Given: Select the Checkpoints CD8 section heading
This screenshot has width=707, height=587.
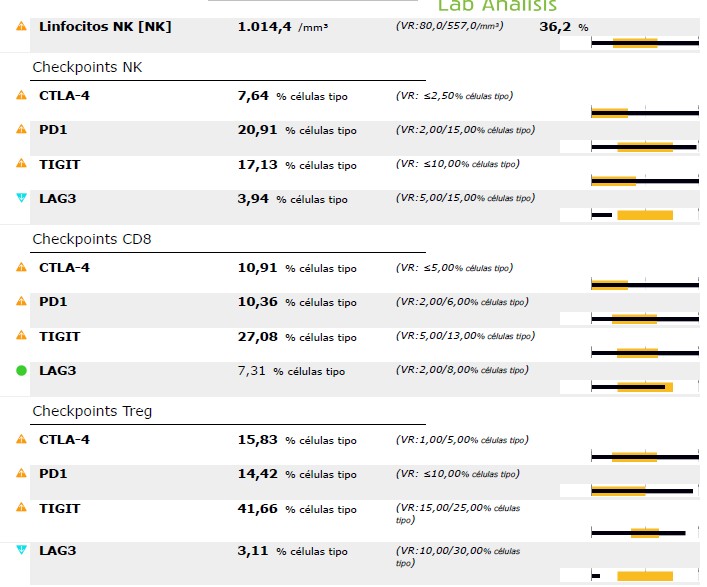Looking at the screenshot, I should (x=98, y=239).
